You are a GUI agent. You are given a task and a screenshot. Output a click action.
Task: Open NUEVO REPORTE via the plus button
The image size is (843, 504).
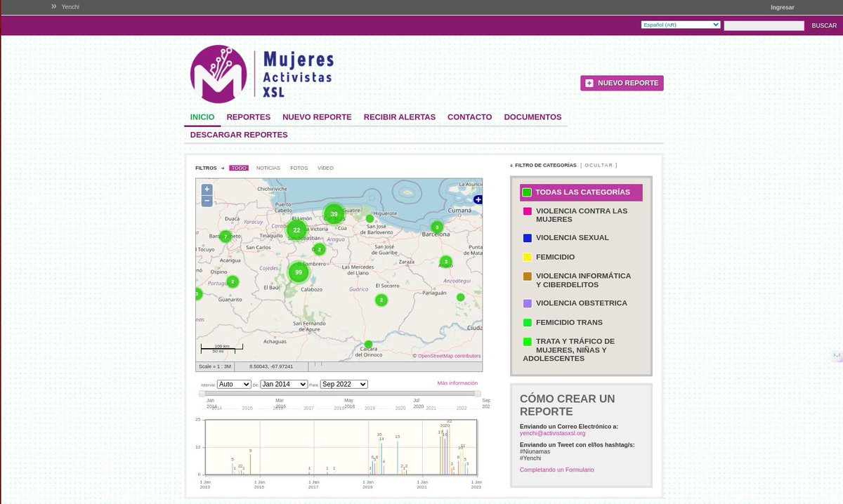589,83
